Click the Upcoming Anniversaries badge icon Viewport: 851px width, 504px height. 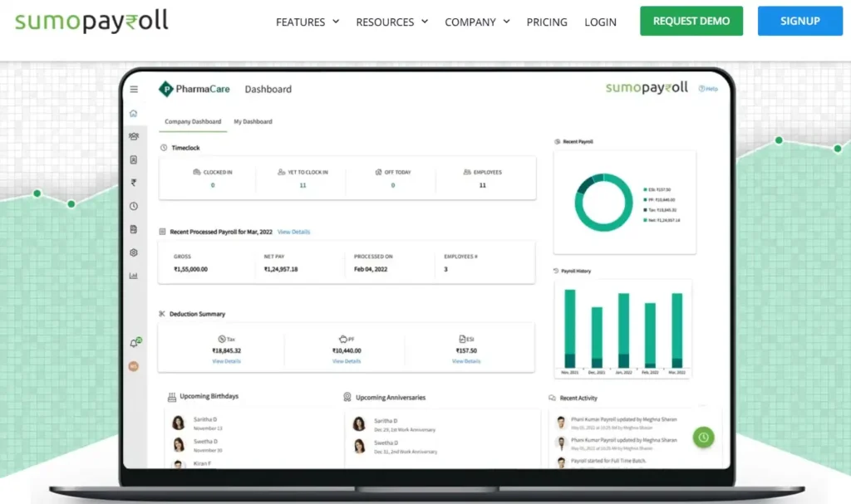(x=347, y=397)
